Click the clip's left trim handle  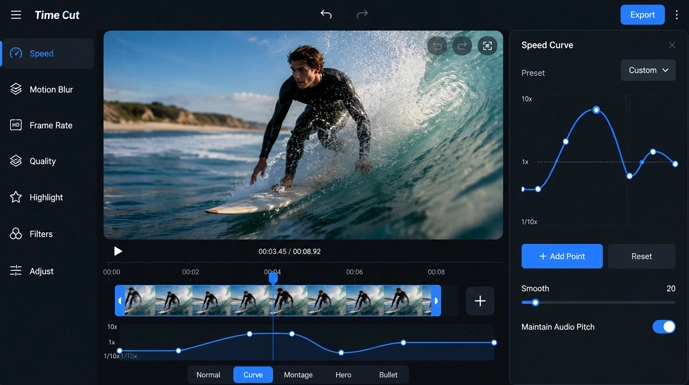click(x=120, y=301)
